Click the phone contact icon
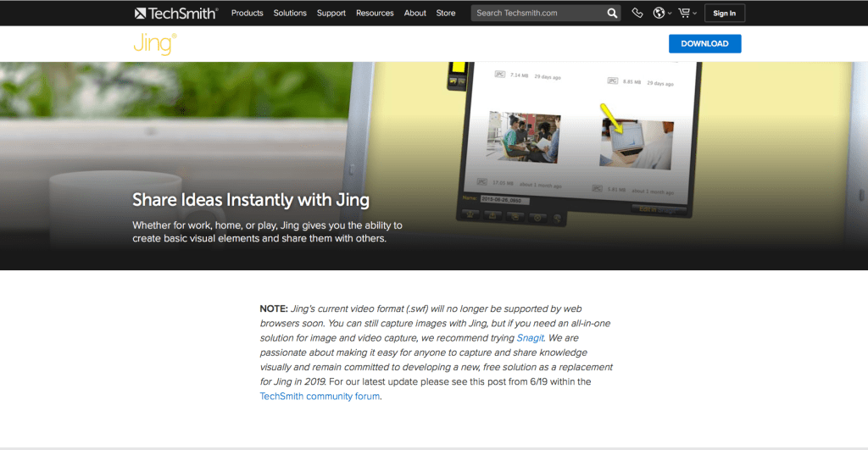The width and height of the screenshot is (868, 450). [x=637, y=13]
